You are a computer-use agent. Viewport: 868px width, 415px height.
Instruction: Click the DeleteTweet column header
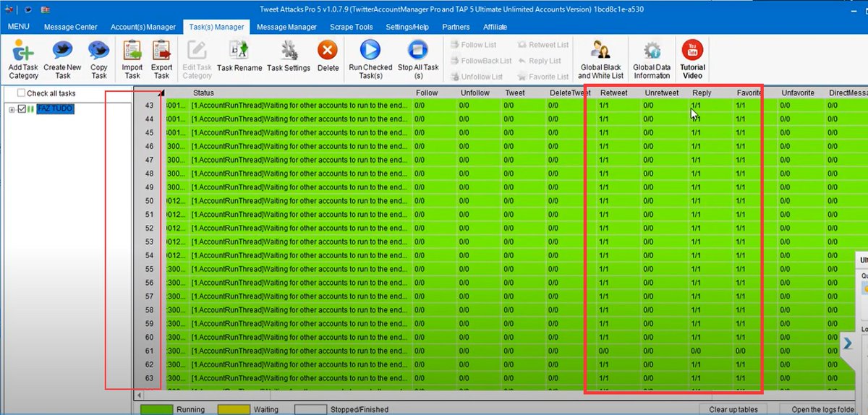pyautogui.click(x=570, y=93)
